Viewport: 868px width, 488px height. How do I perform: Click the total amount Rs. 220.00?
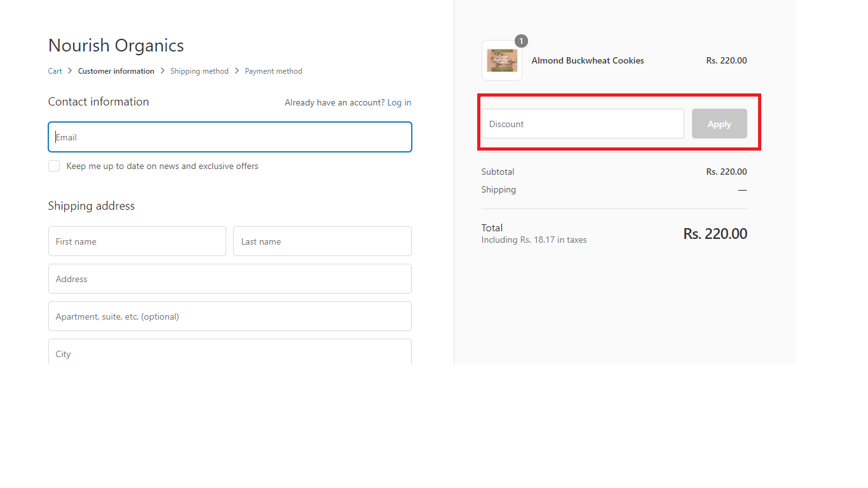tap(715, 234)
